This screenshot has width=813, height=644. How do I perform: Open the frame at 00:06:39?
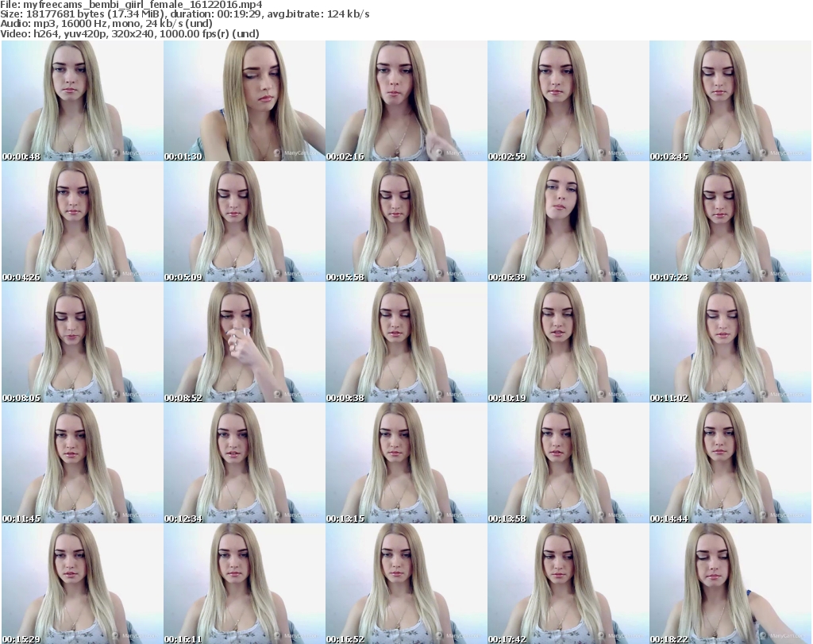[x=568, y=222]
